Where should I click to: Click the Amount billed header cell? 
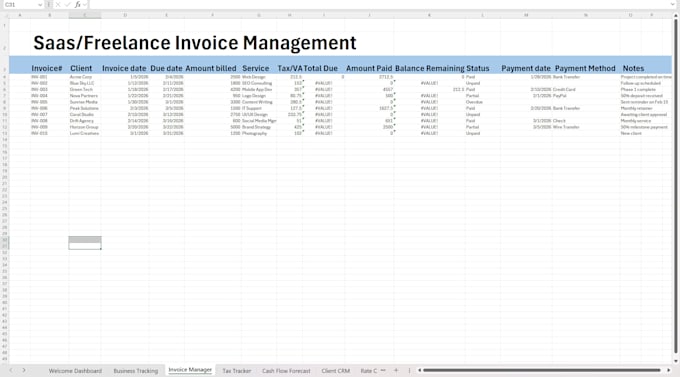211,69
